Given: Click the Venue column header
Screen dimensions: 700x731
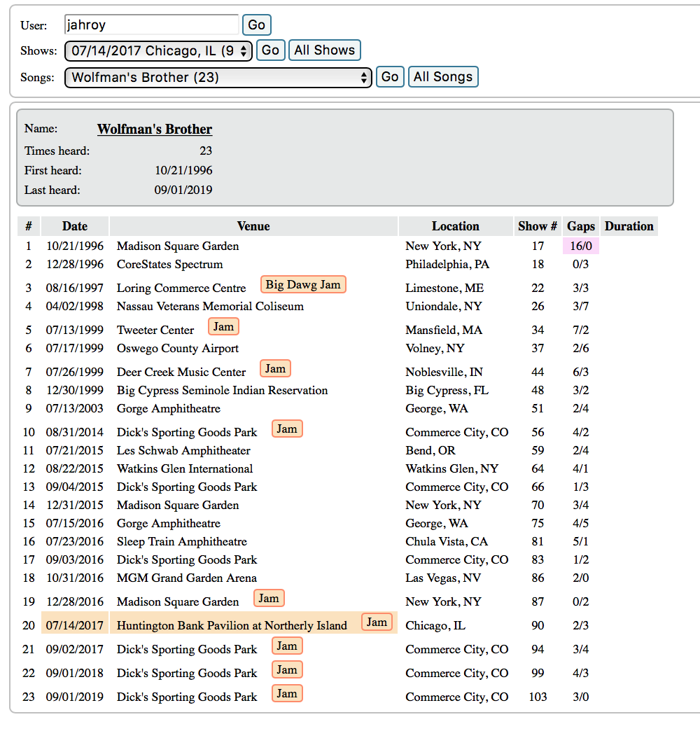Looking at the screenshot, I should [x=253, y=226].
